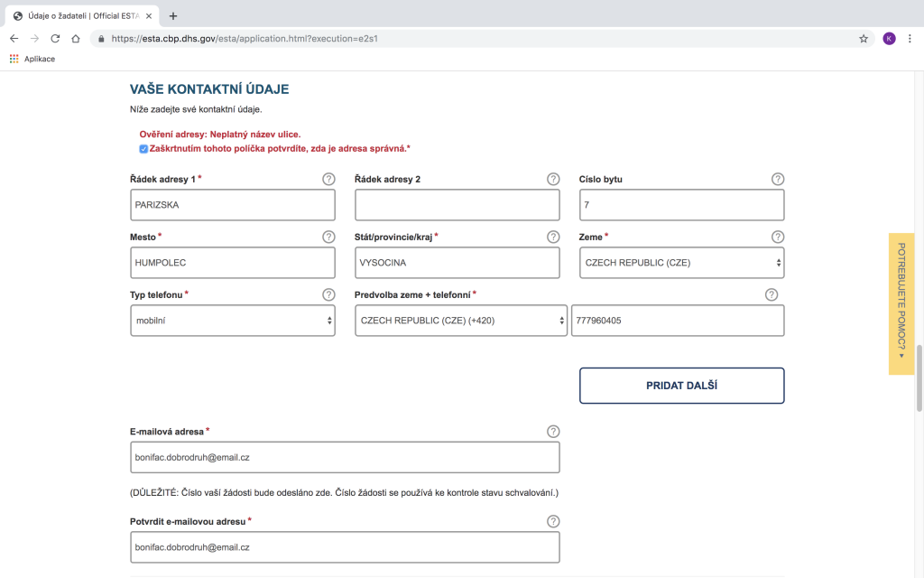Viewport: 924px width, 578px height.
Task: Bookmark page with the star icon
Action: (864, 39)
